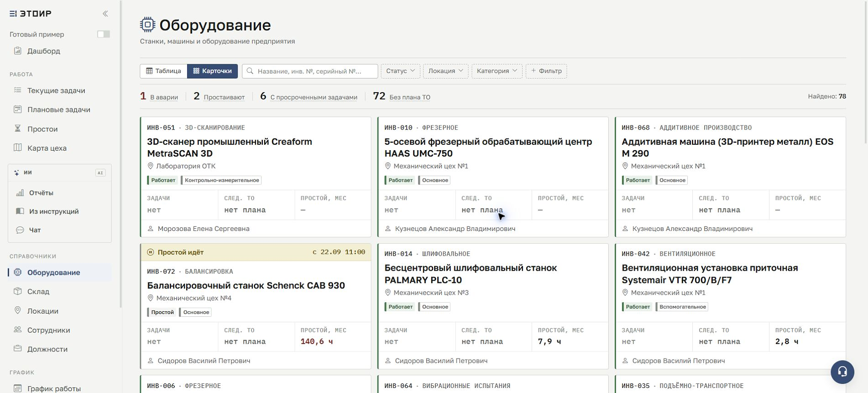The width and height of the screenshot is (868, 393).
Task: Click Морозова Елена Сергеевна on ИНВ-051 card
Action: (204, 229)
